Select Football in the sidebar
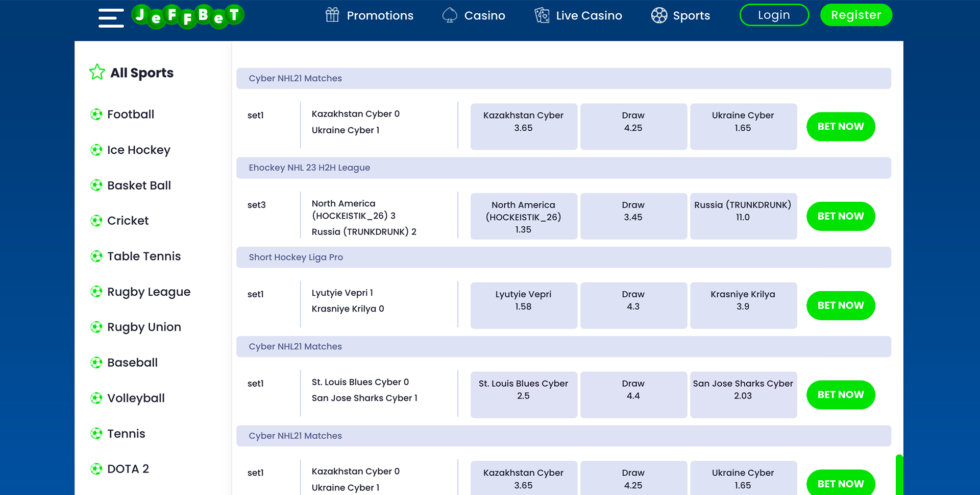 tap(131, 114)
